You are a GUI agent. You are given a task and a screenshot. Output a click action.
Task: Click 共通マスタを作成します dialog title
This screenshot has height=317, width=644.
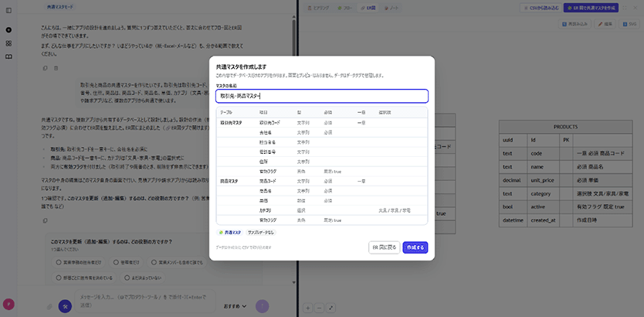(x=241, y=66)
